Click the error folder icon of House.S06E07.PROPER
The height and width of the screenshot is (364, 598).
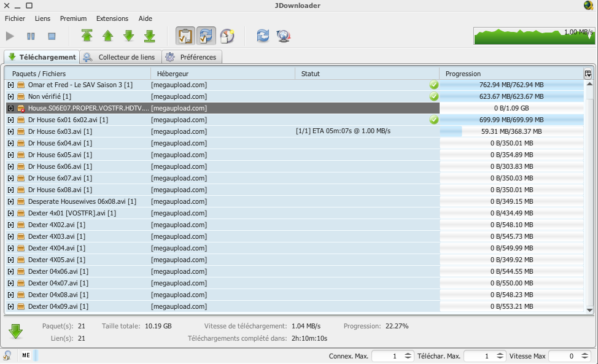click(21, 108)
